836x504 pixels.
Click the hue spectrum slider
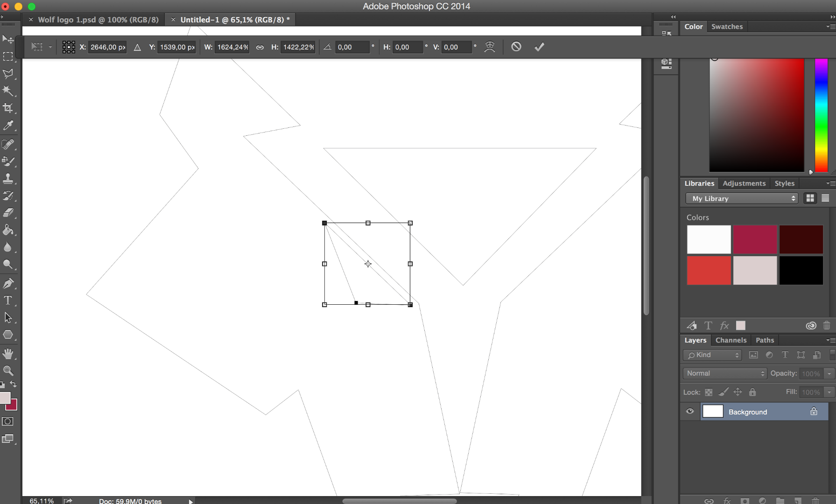click(821, 115)
